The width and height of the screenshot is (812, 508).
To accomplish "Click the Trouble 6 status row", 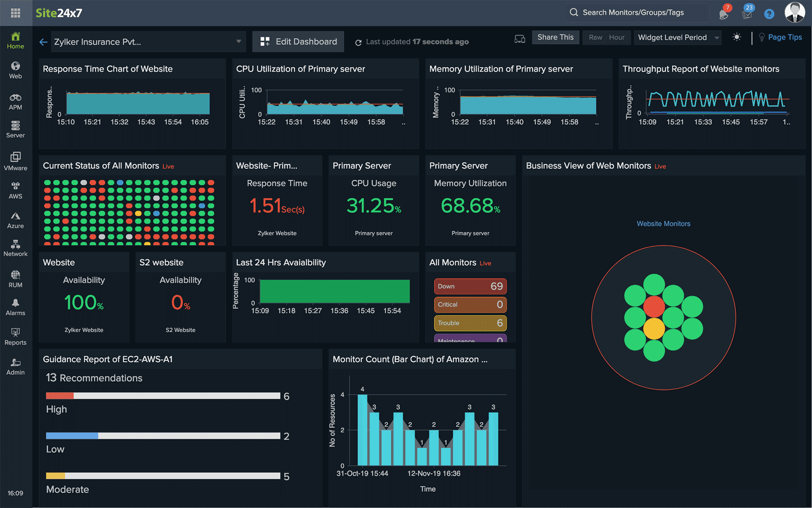I will (x=470, y=323).
